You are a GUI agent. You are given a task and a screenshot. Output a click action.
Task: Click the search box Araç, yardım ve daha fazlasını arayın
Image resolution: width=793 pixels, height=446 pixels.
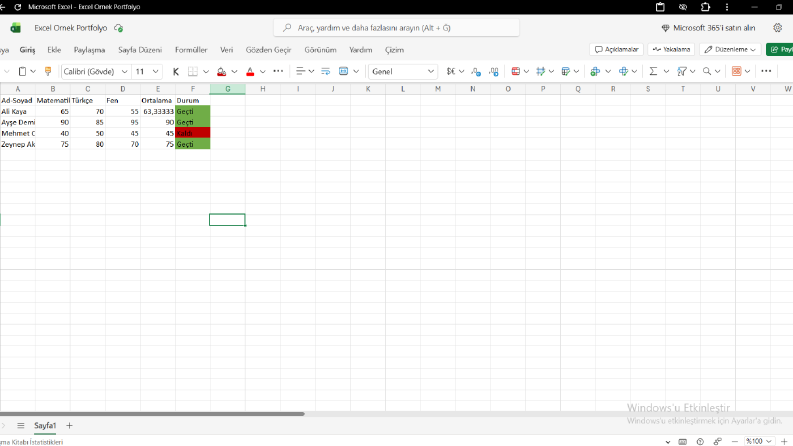[x=396, y=28]
